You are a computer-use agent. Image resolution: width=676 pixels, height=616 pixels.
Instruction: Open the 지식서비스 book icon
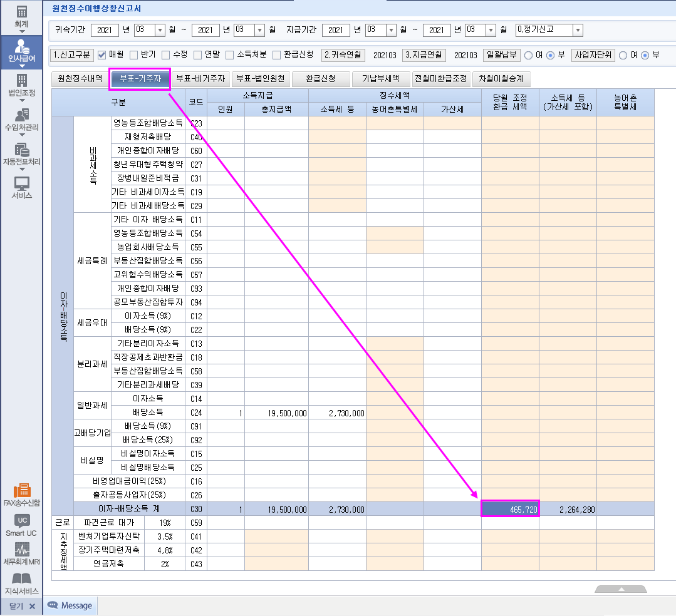click(21, 582)
